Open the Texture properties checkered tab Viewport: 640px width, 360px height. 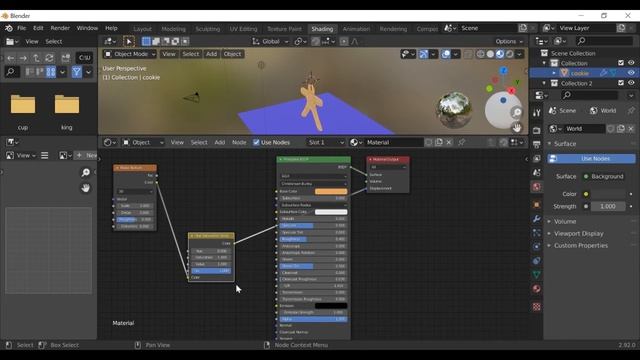tap(537, 307)
